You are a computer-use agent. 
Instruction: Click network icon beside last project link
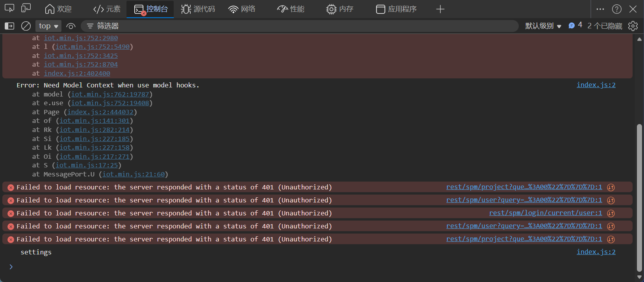[611, 239]
